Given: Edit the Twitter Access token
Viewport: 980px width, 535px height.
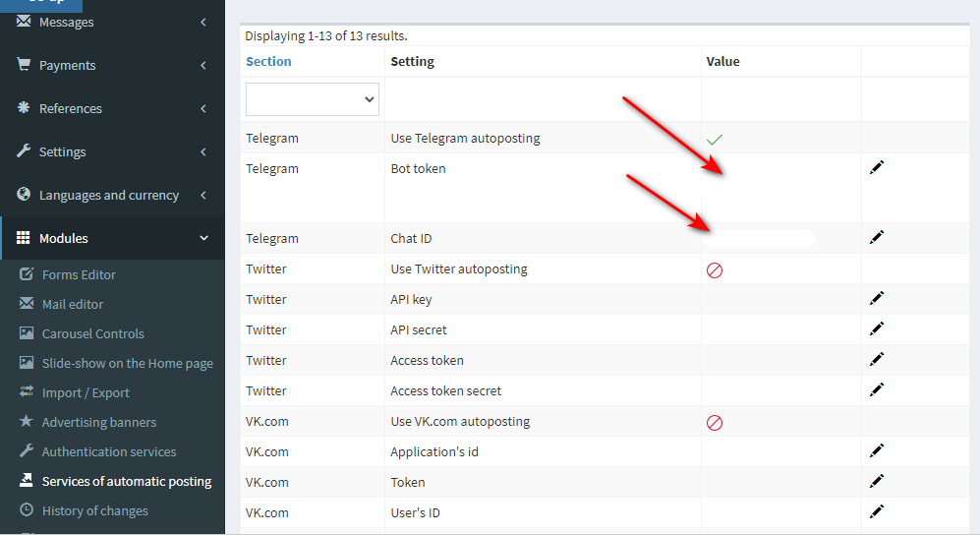Looking at the screenshot, I should pyautogui.click(x=877, y=359).
